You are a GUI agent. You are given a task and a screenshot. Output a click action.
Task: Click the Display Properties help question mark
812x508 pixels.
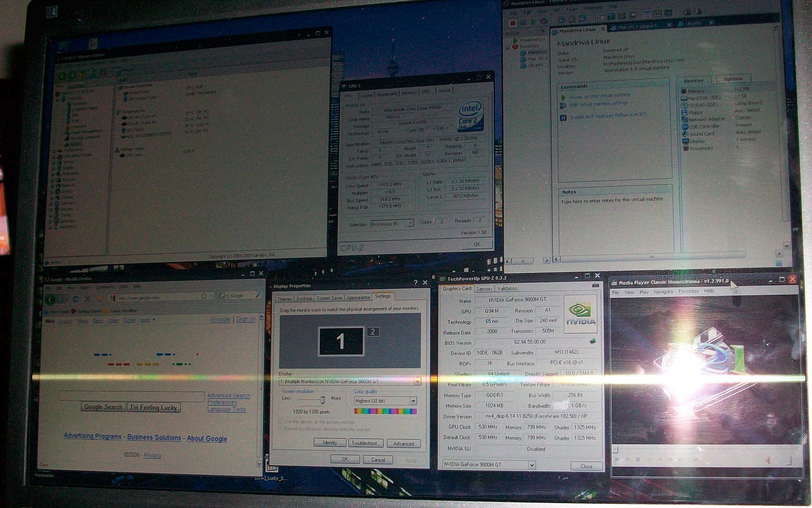[416, 283]
